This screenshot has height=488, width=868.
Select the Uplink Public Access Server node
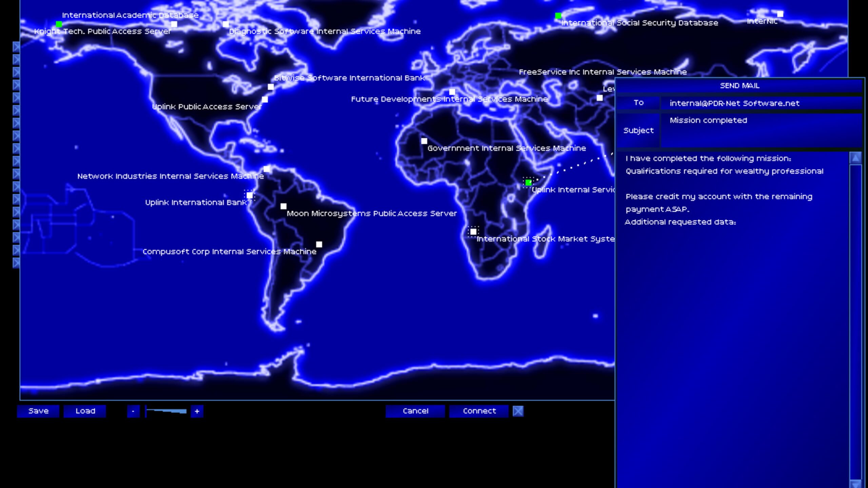click(264, 99)
